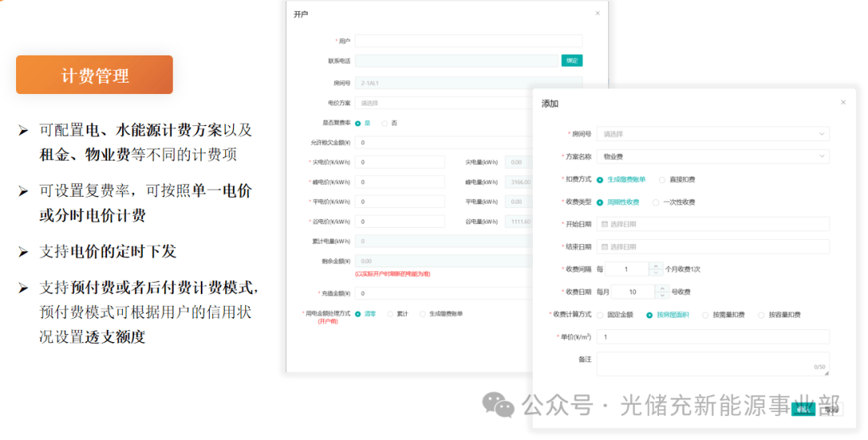Click the calendar icon in 开始日期 field

click(x=604, y=225)
